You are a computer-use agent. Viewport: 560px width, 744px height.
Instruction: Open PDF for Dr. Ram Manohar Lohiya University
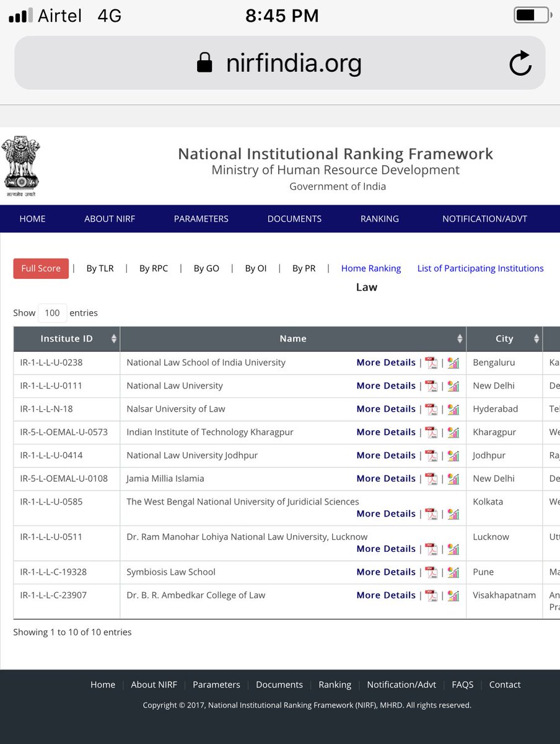431,549
